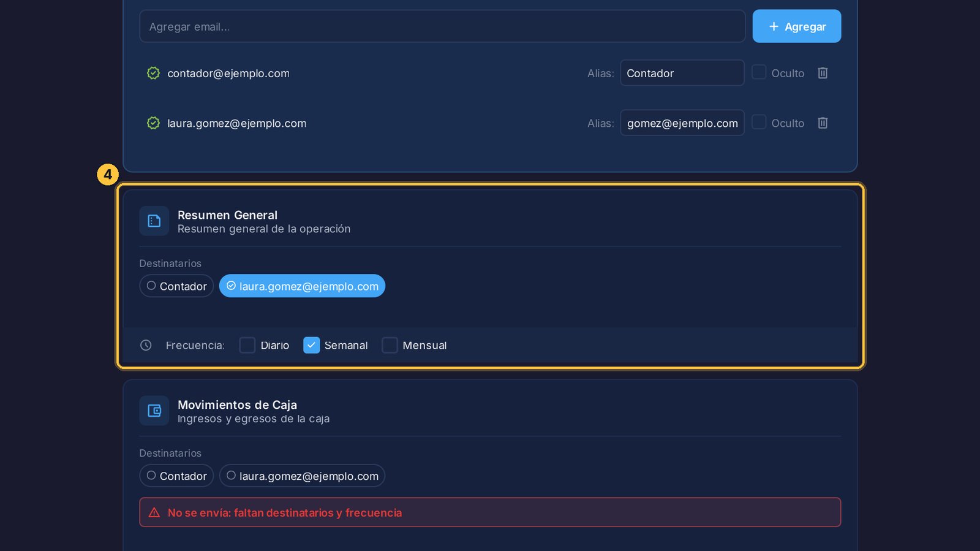Click the Movimientos de Caja wallet icon
This screenshot has width=980, height=551.
pyautogui.click(x=154, y=411)
